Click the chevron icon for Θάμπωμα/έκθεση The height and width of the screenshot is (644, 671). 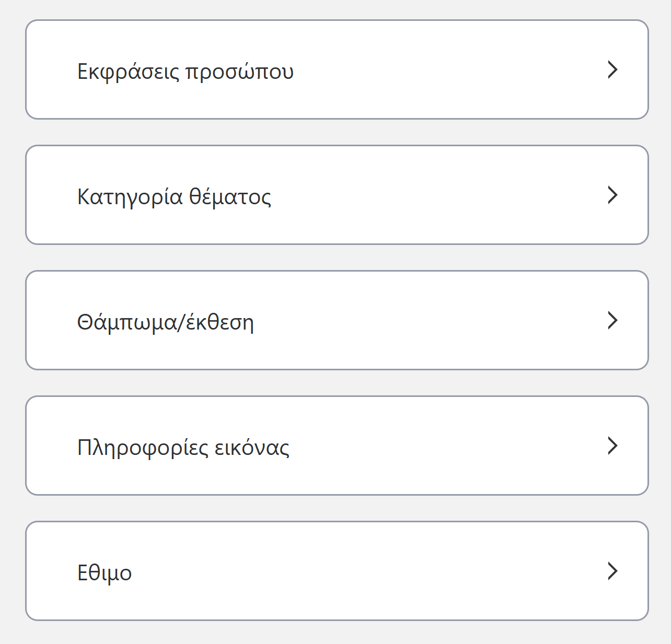[613, 320]
